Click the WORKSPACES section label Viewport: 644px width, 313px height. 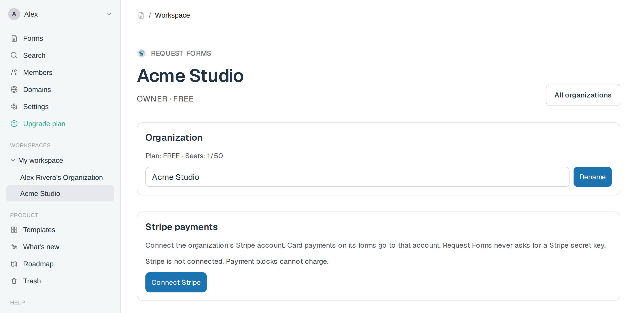30,145
